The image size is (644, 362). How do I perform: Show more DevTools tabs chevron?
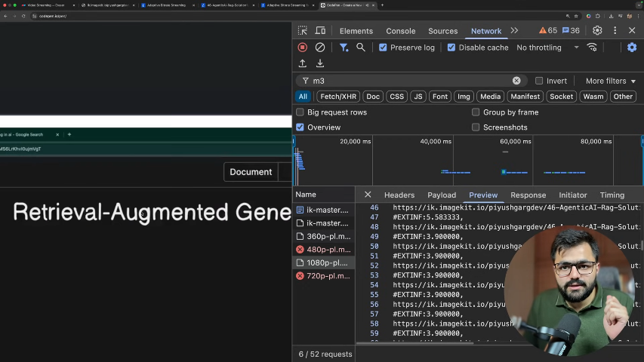514,31
